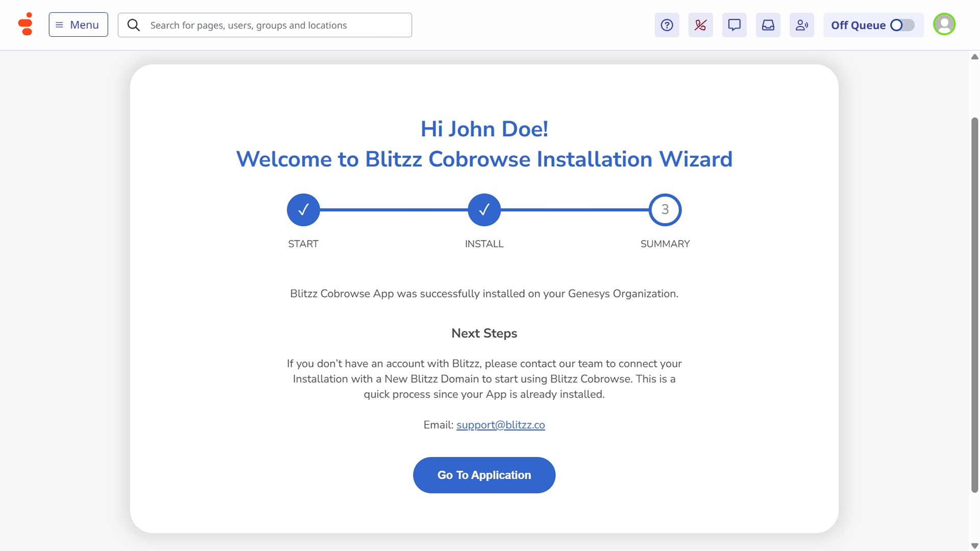Screen dimensions: 980x551
Task: Click the scrollbar down arrow
Action: pyautogui.click(x=974, y=545)
